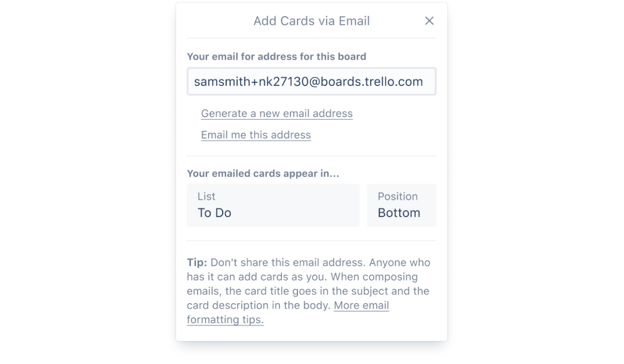
Task: Open the Position selector showing Bottom
Action: point(401,205)
